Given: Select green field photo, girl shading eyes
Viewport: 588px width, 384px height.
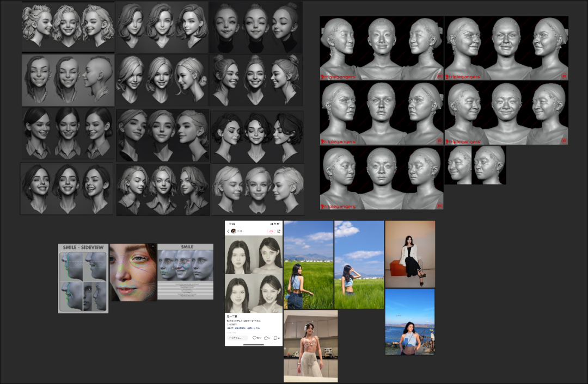Looking at the screenshot, I should pyautogui.click(x=359, y=265).
